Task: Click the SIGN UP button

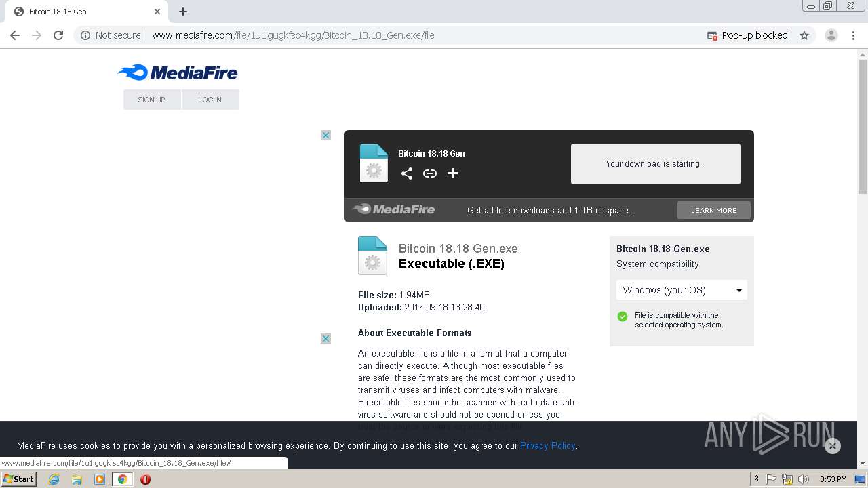Action: [x=152, y=100]
